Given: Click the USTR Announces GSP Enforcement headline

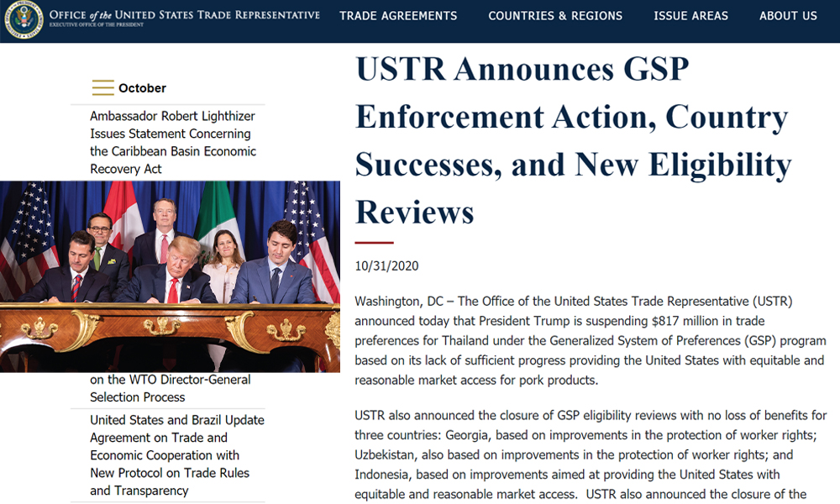Looking at the screenshot, I should point(572,140).
